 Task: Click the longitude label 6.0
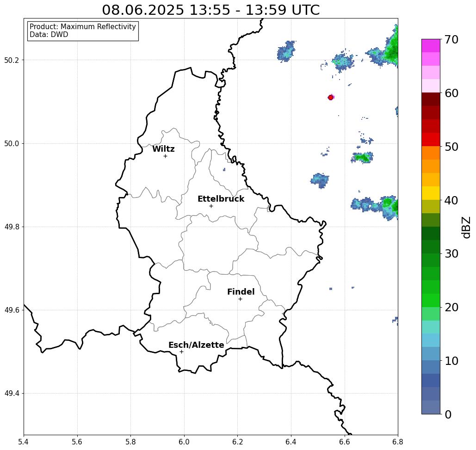[x=184, y=442]
